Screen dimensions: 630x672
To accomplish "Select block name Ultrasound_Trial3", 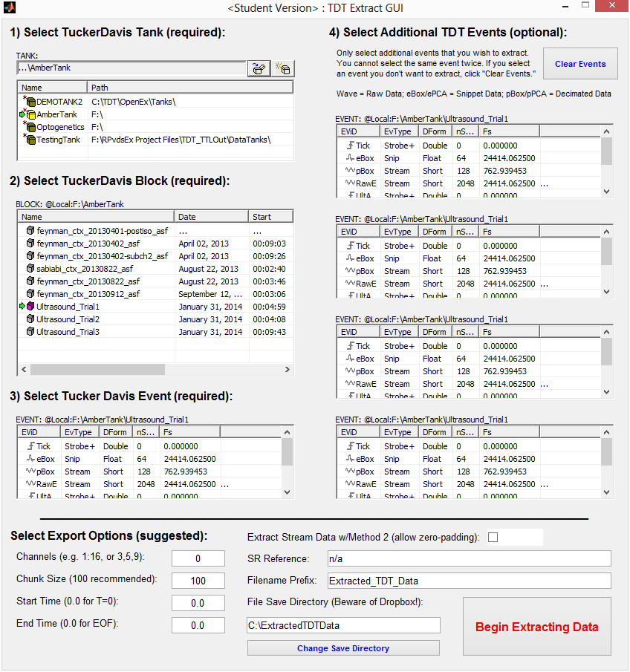I will pyautogui.click(x=68, y=332).
